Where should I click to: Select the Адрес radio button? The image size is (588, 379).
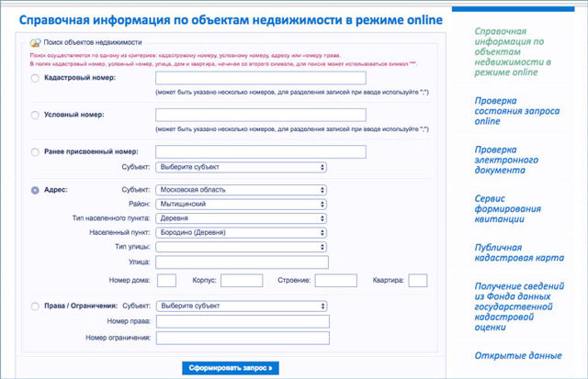(x=35, y=190)
